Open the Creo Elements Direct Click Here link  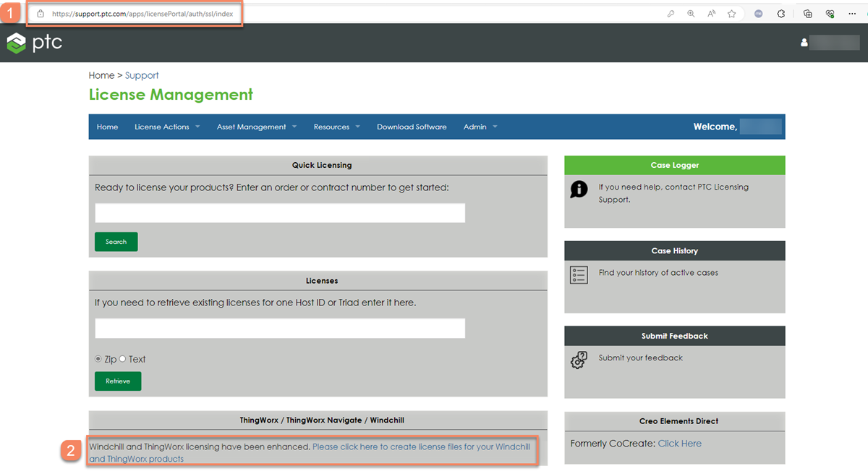tap(679, 443)
